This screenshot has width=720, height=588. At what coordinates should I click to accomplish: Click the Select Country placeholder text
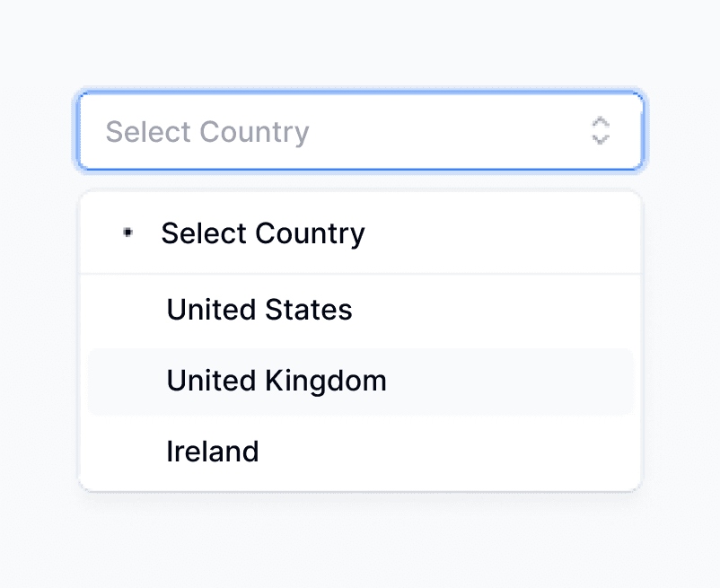pos(207,132)
